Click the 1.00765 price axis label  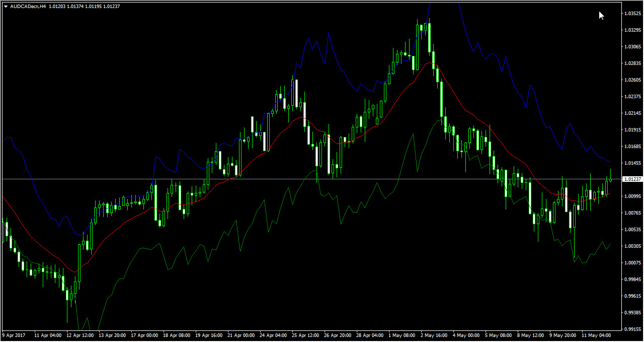pyautogui.click(x=632, y=213)
